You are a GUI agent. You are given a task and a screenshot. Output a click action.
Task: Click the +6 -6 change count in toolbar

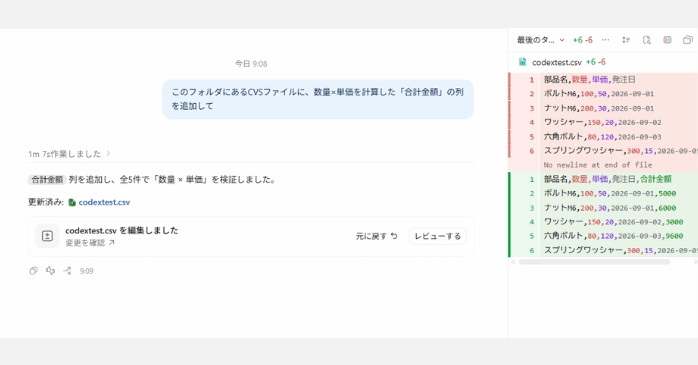(x=582, y=40)
